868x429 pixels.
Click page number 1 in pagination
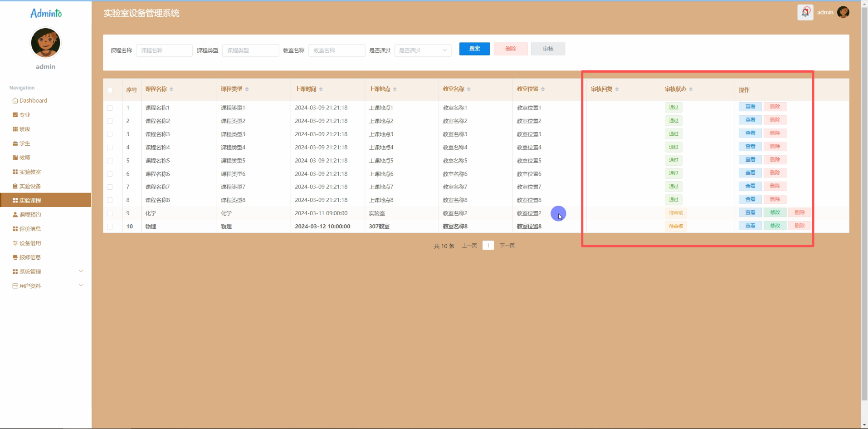[488, 246]
